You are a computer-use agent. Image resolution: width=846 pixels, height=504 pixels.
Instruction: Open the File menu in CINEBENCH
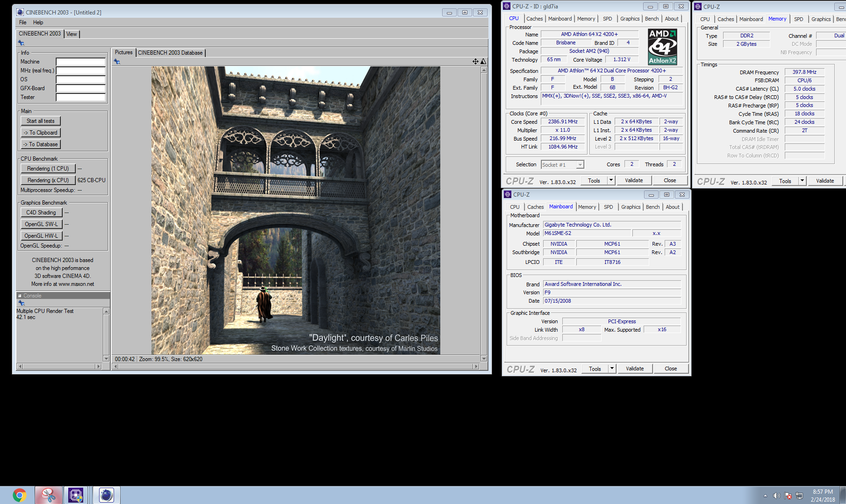(22, 22)
